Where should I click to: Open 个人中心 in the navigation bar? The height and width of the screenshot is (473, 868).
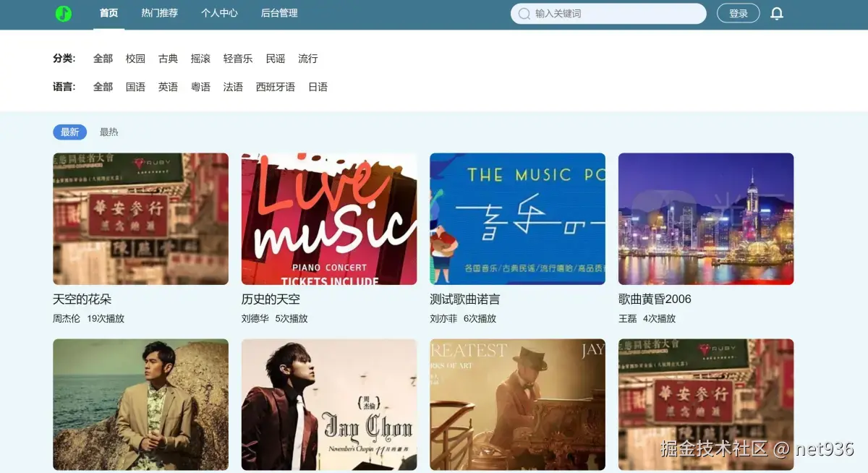(219, 13)
